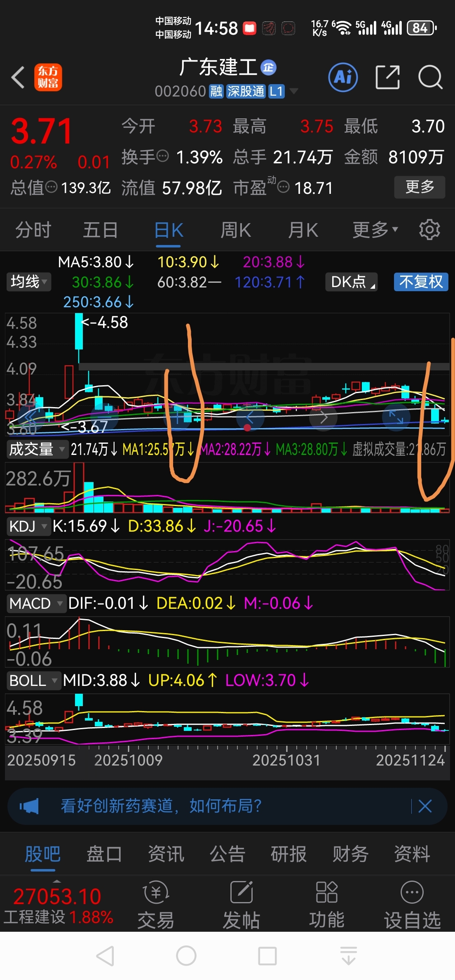Tap the 282.6万 volume bar chart
The width and height of the screenshot is (455, 980).
(227, 488)
